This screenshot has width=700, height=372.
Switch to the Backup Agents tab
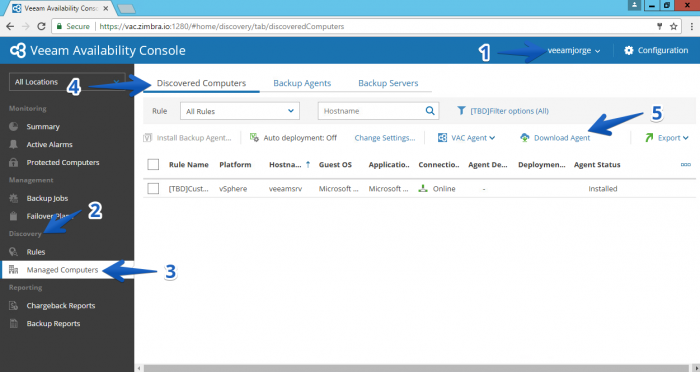(302, 83)
